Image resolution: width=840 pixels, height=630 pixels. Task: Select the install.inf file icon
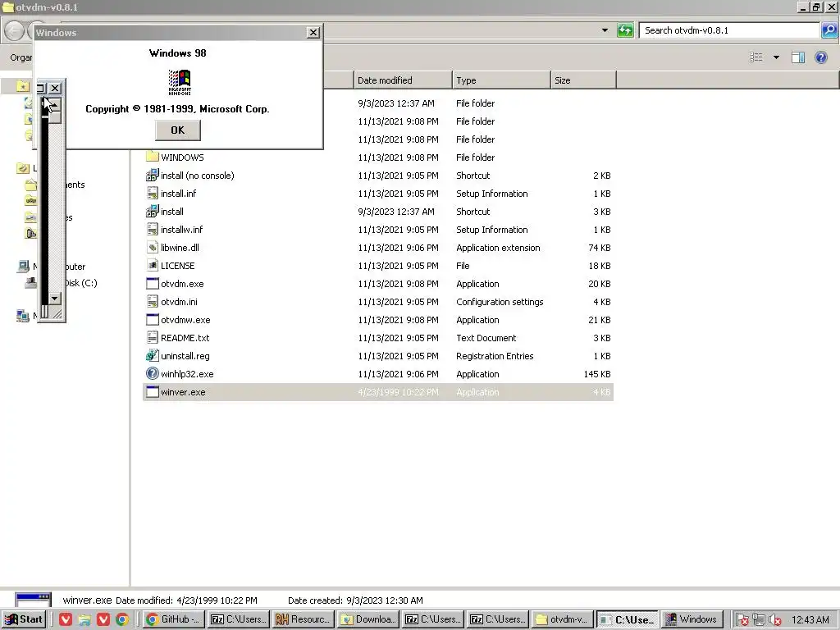[152, 194]
